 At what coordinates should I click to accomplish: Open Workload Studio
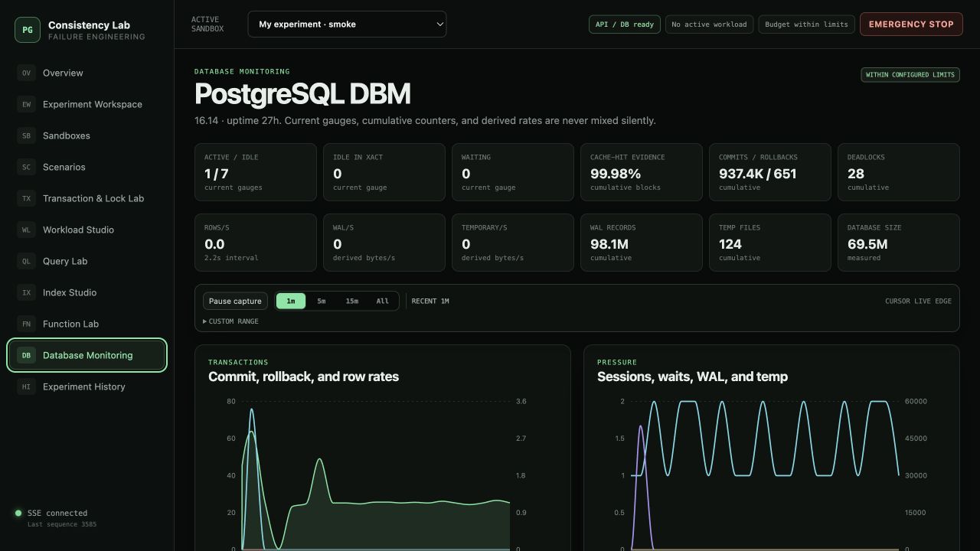87,230
